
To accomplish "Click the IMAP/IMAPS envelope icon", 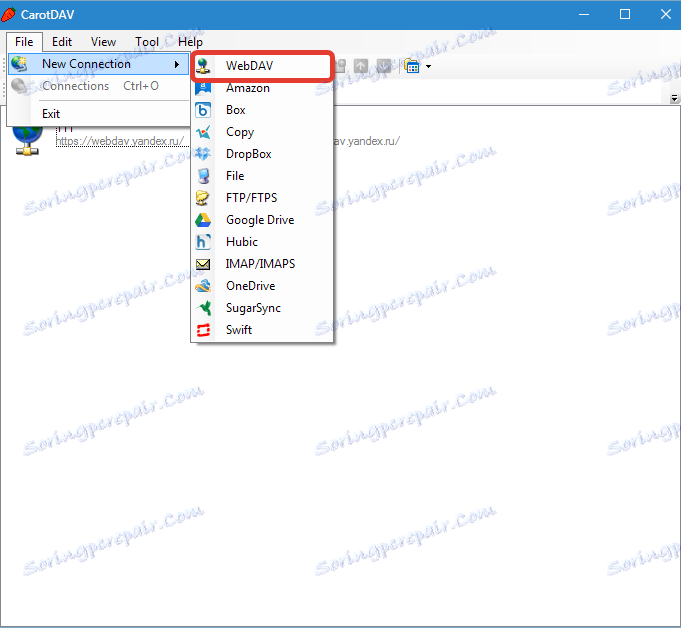I will pos(203,264).
